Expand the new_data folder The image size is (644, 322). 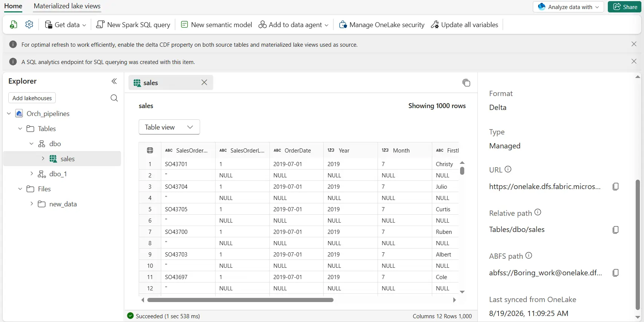tap(32, 204)
